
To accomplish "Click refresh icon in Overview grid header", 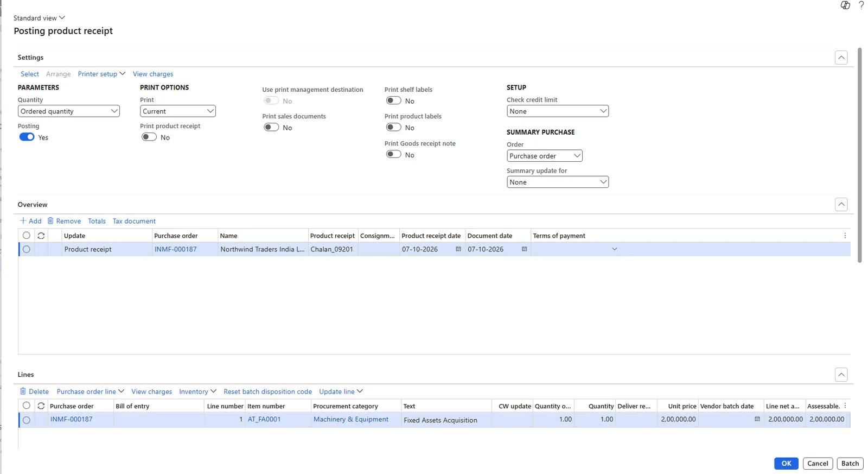I will tap(41, 236).
